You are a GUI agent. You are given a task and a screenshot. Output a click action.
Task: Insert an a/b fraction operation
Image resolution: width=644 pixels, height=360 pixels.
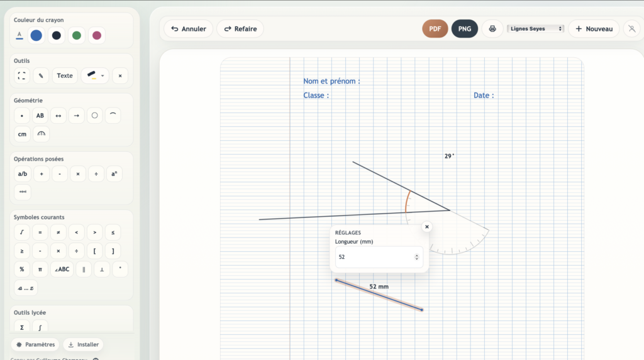pyautogui.click(x=23, y=174)
